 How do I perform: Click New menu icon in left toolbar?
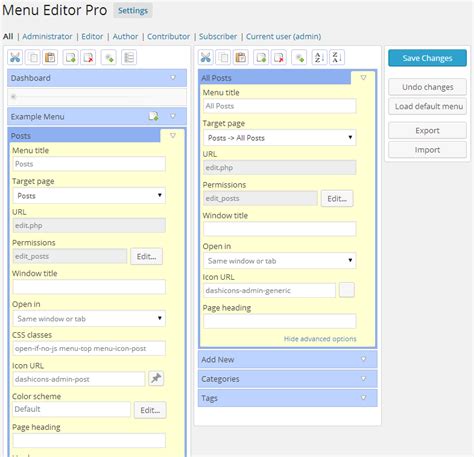tap(71, 58)
